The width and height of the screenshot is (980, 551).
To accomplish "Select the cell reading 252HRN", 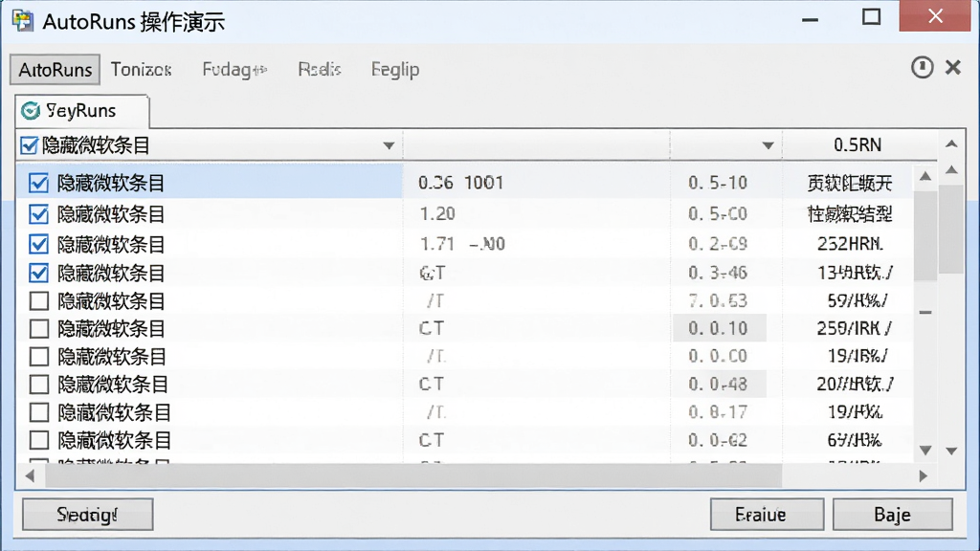I will tap(850, 244).
